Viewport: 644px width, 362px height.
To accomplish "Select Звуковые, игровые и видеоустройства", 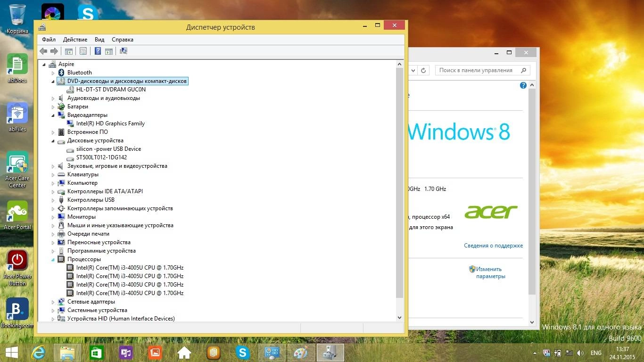I will [117, 166].
